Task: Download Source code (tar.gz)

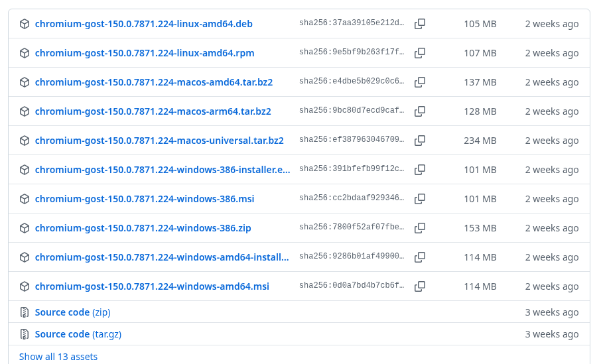Action: (78, 334)
